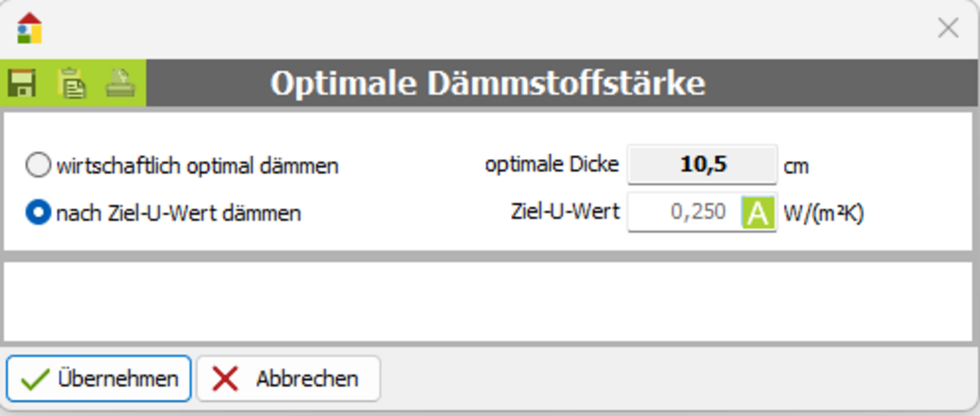
Task: Click the optimale Dicke field showing 10,5
Action: click(x=702, y=166)
